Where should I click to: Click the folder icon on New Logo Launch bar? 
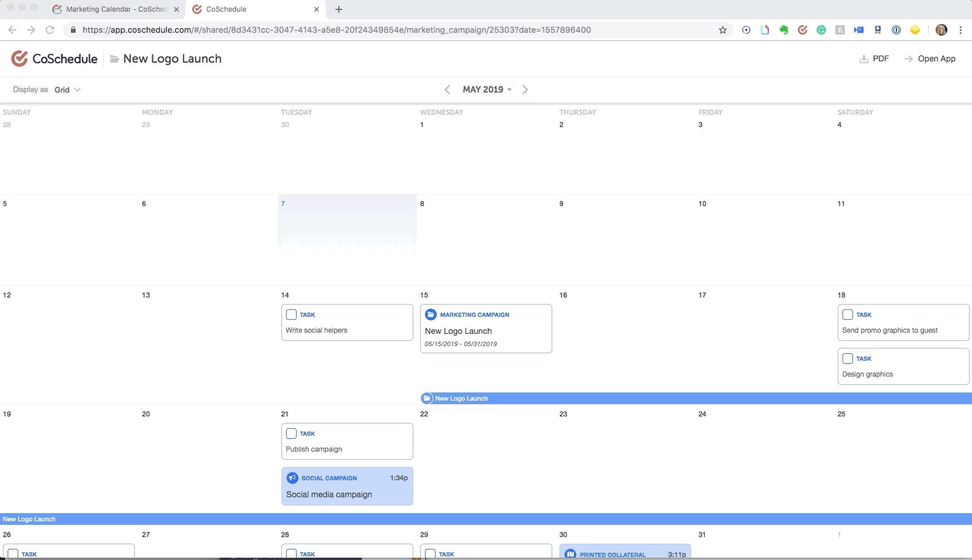[427, 398]
